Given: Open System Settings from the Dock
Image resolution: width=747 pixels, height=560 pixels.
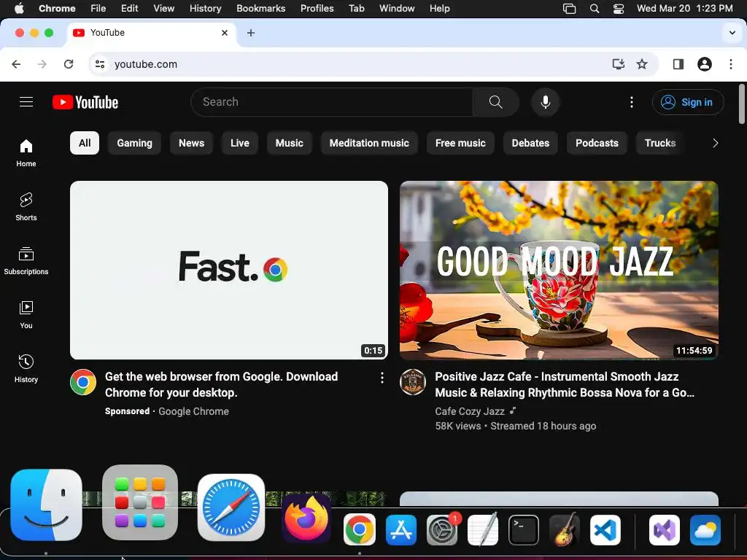Looking at the screenshot, I should tap(442, 530).
